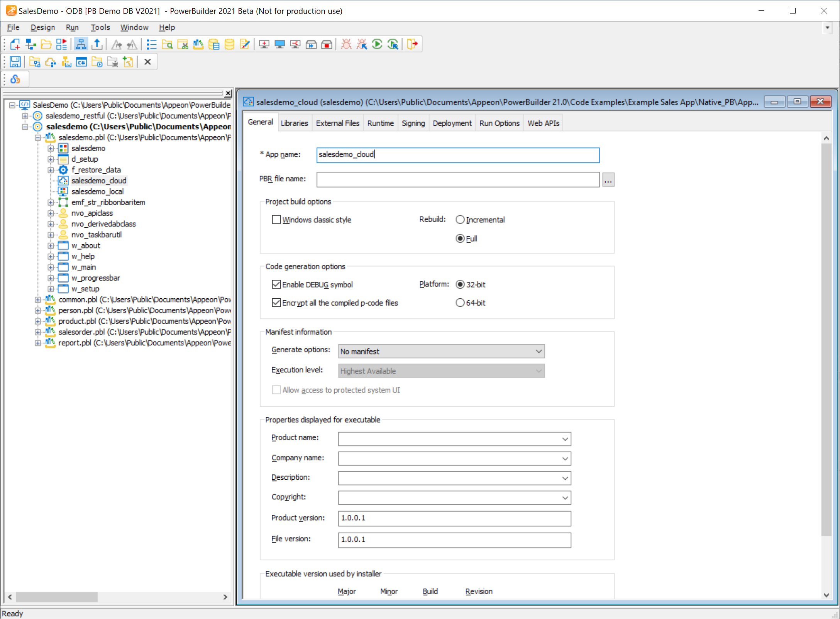This screenshot has width=840, height=619.
Task: Open Copyright dropdown
Action: pos(565,498)
